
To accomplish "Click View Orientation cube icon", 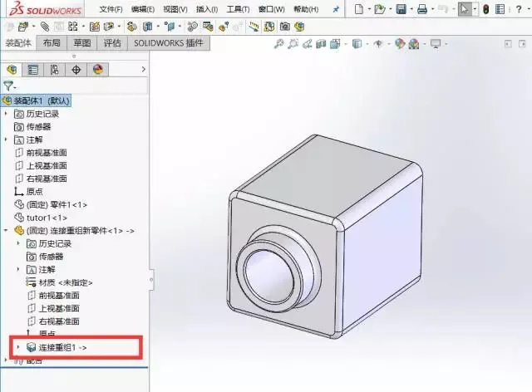I will coord(335,44).
